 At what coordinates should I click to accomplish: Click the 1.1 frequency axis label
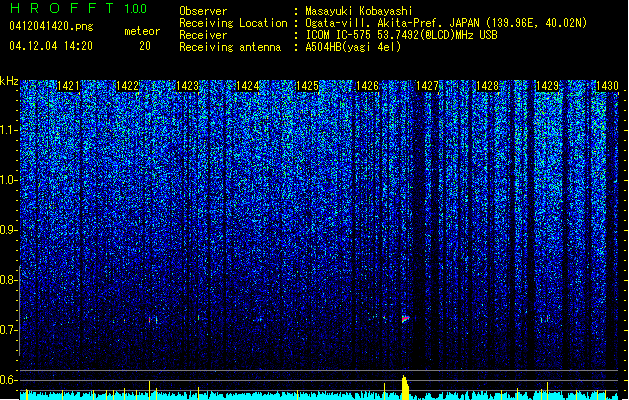tap(8, 130)
